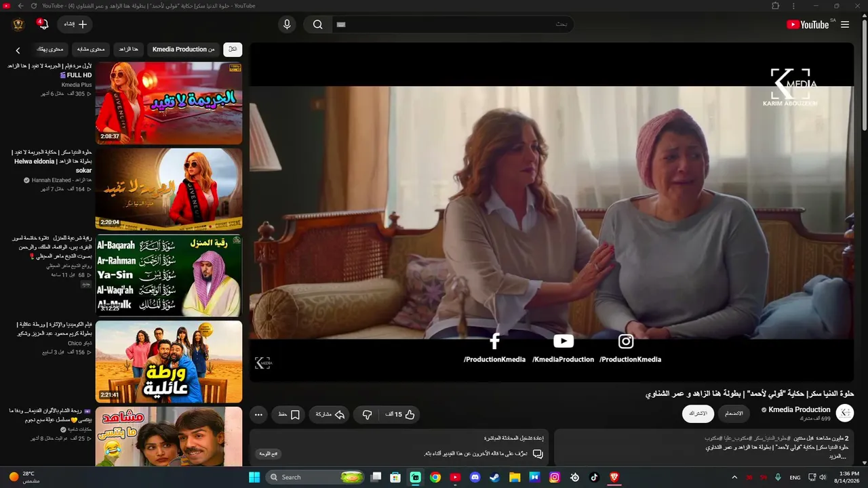Click the browser back arrow
This screenshot has width=868, height=488.
(20, 6)
